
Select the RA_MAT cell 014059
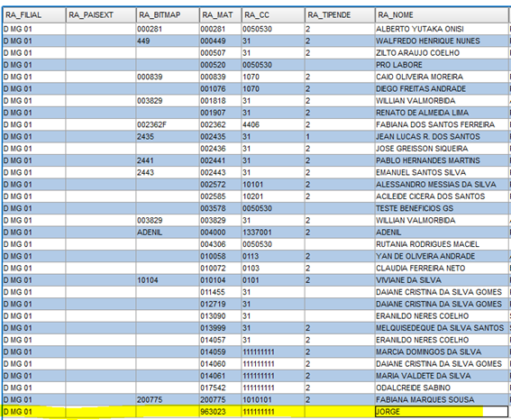[220, 352]
